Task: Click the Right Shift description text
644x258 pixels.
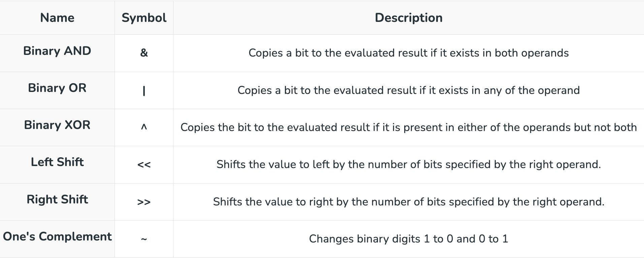Action: pyautogui.click(x=408, y=202)
